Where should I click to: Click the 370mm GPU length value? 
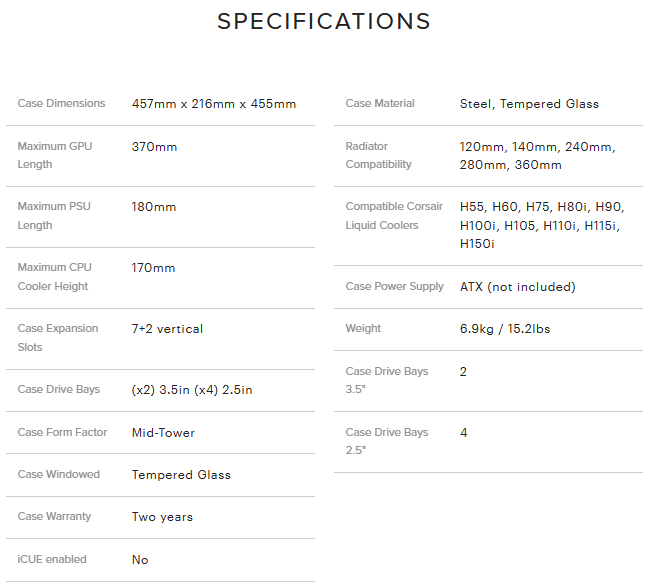(x=154, y=146)
